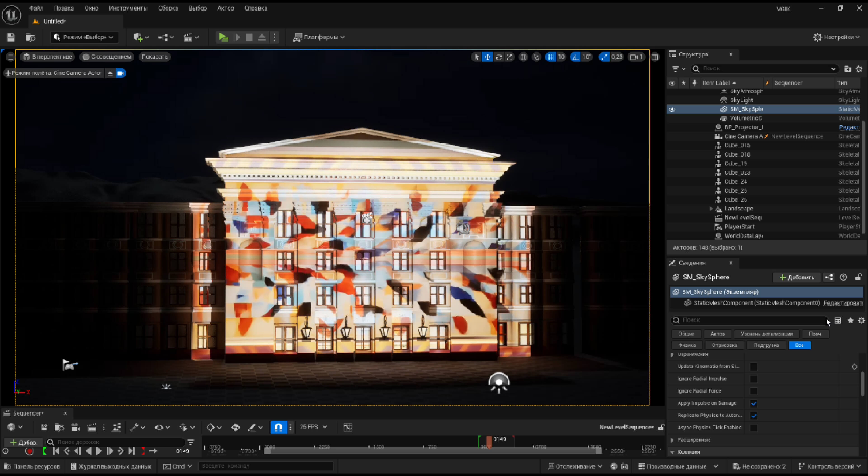Save the current level with the floppy icon
The width and height of the screenshot is (868, 476).
pos(11,37)
